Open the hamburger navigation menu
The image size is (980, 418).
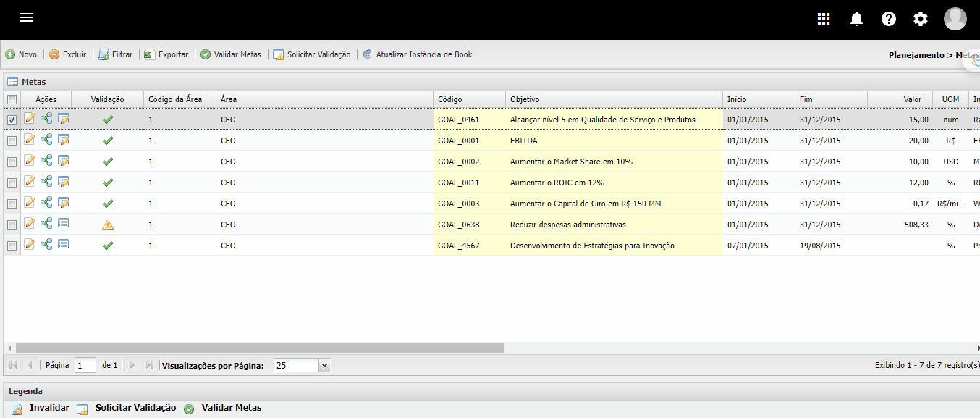tap(27, 18)
